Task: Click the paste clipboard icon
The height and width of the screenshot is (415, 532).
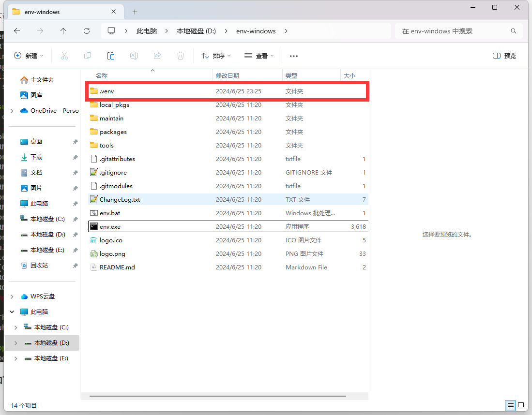Action: [110, 56]
